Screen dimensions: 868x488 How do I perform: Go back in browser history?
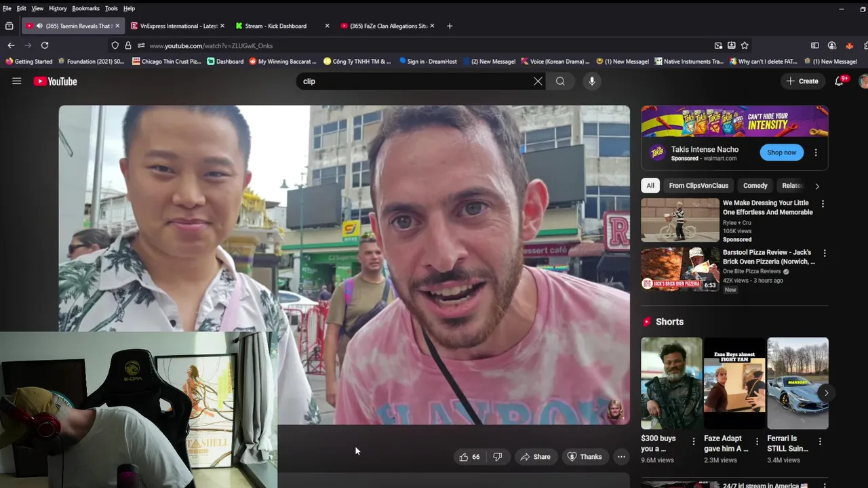point(11,45)
